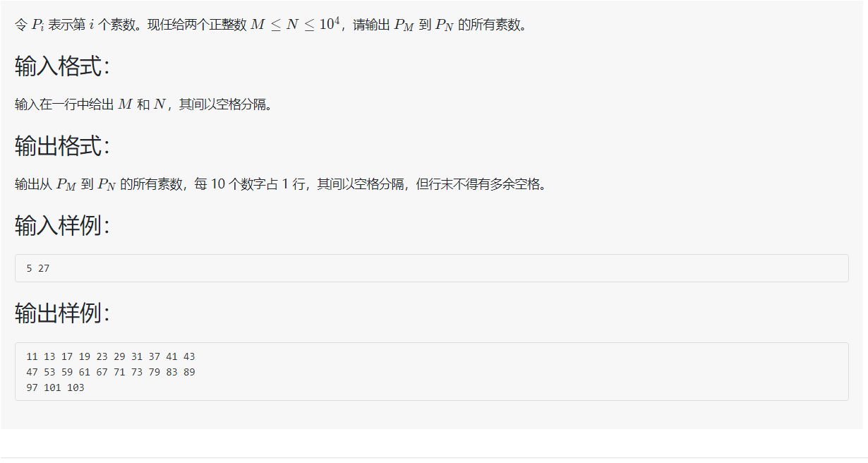Click the sentence 输入在一行中给出 M 和 N

pos(90,104)
